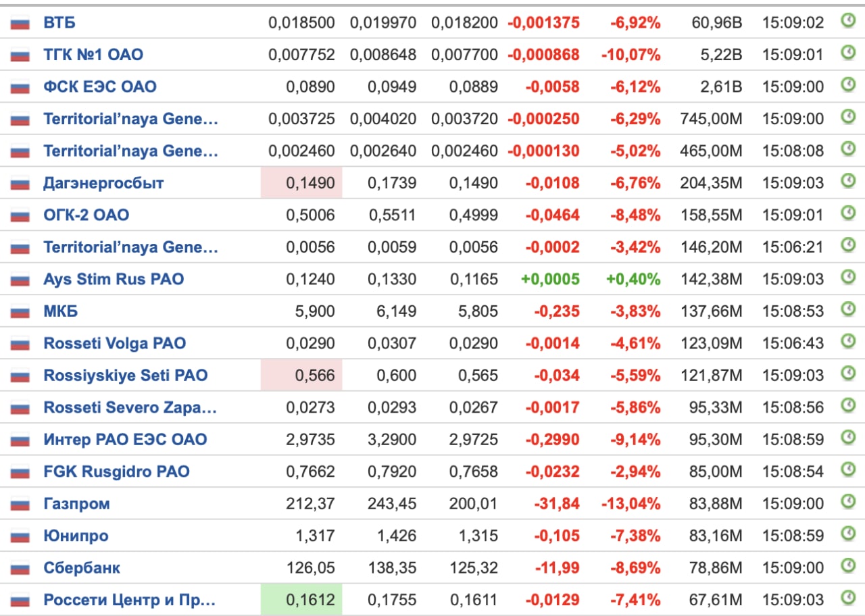Click Интер РАО's change value -0,2990
This screenshot has height=616, width=865.
(553, 440)
